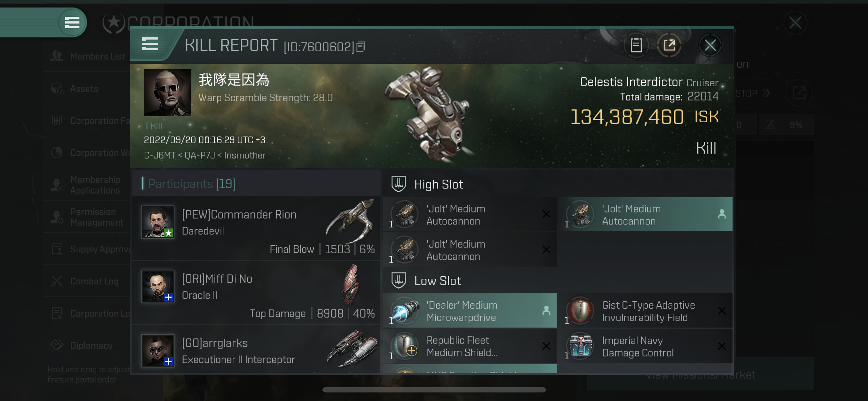Open the C-J6MT system location link

(160, 155)
